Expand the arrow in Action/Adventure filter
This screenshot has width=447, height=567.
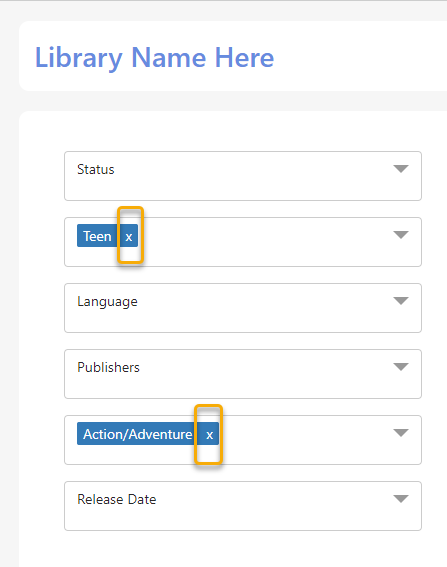point(401,433)
